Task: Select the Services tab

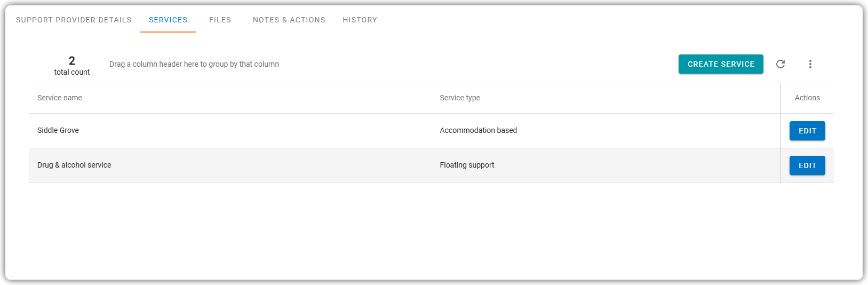Action: pyautogui.click(x=168, y=20)
